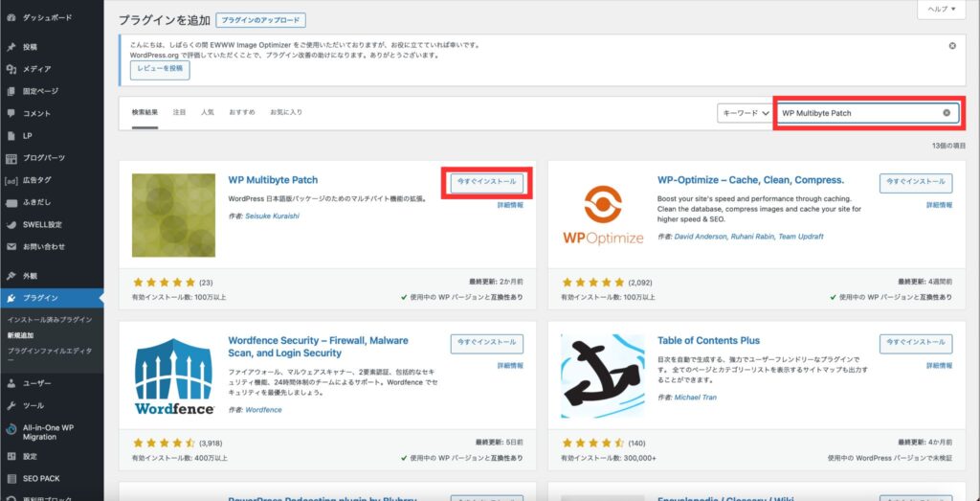Open 詳細情報 for Wordfence Security
This screenshot has height=501, width=980.
(510, 366)
